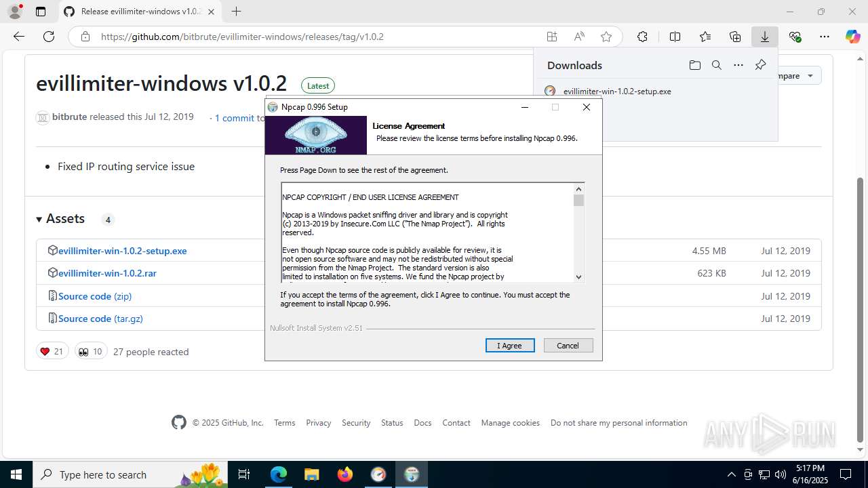
Task: Show hidden system tray icons
Action: (731, 474)
